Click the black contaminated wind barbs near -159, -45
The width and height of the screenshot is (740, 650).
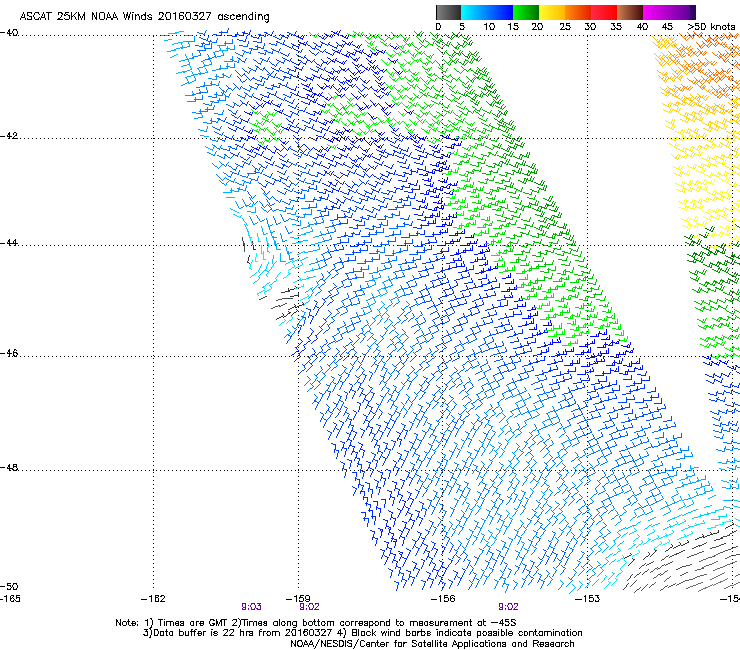click(x=286, y=302)
